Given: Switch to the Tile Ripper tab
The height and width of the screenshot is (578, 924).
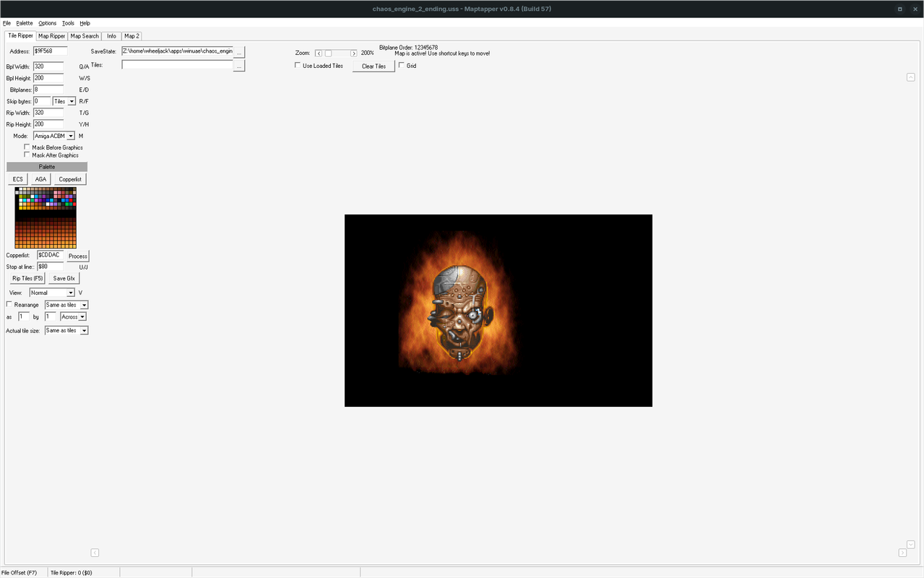Looking at the screenshot, I should click(20, 35).
